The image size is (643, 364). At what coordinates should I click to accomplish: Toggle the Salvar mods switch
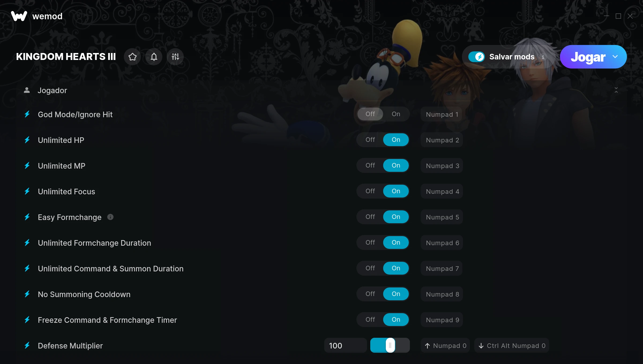[x=476, y=57]
